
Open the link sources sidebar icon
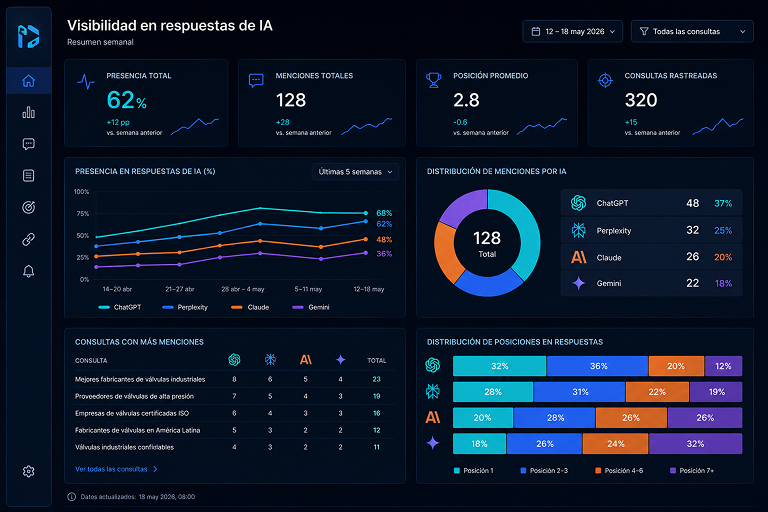point(28,239)
